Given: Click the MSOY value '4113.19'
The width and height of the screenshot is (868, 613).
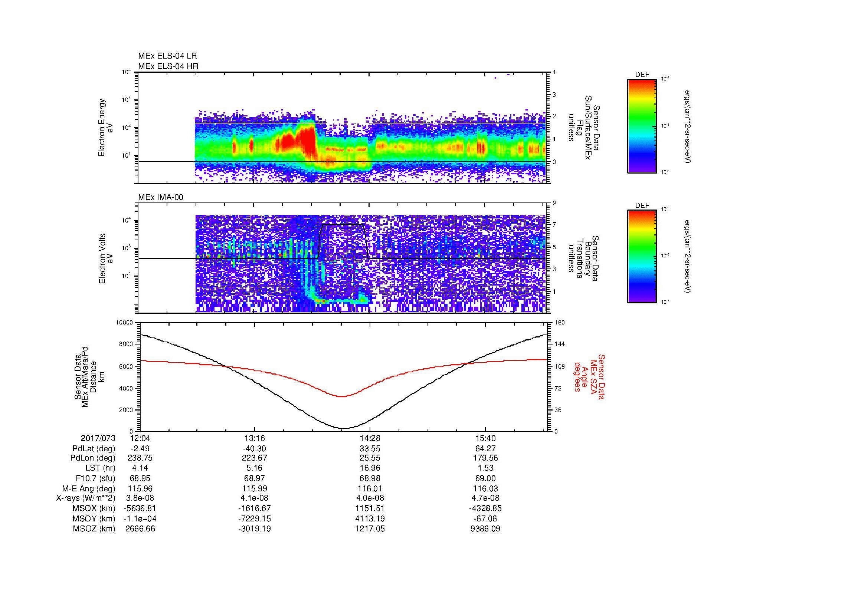Looking at the screenshot, I should pyautogui.click(x=370, y=518).
